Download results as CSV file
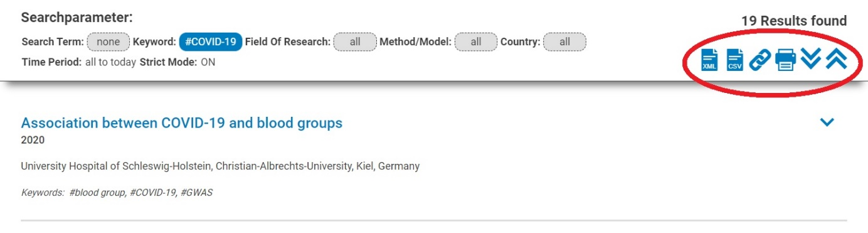The image size is (868, 233). tap(734, 60)
